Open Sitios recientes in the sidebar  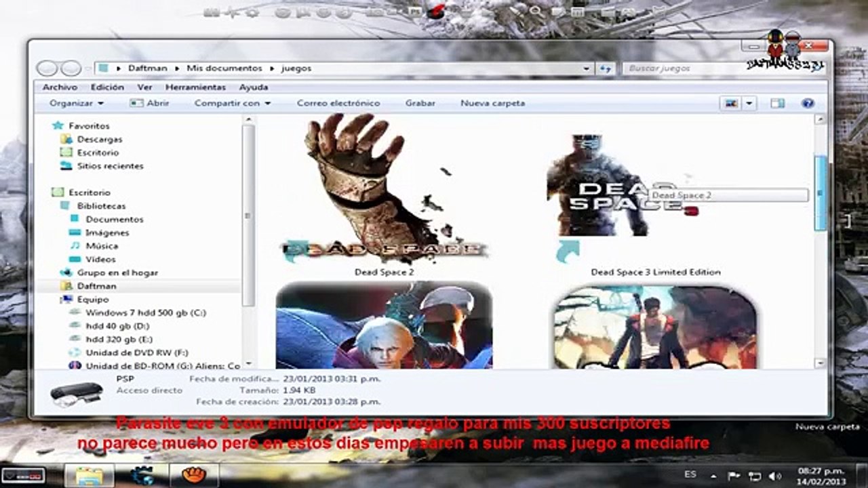tap(111, 166)
